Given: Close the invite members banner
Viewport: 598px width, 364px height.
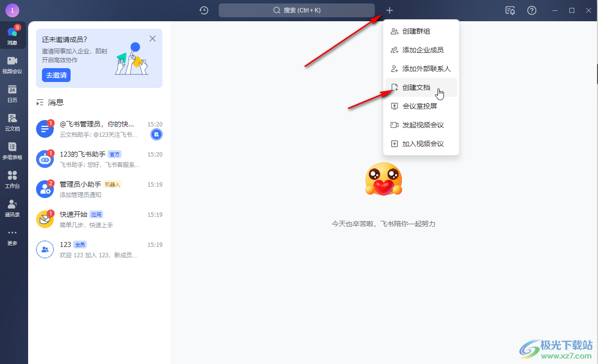Looking at the screenshot, I should (153, 39).
